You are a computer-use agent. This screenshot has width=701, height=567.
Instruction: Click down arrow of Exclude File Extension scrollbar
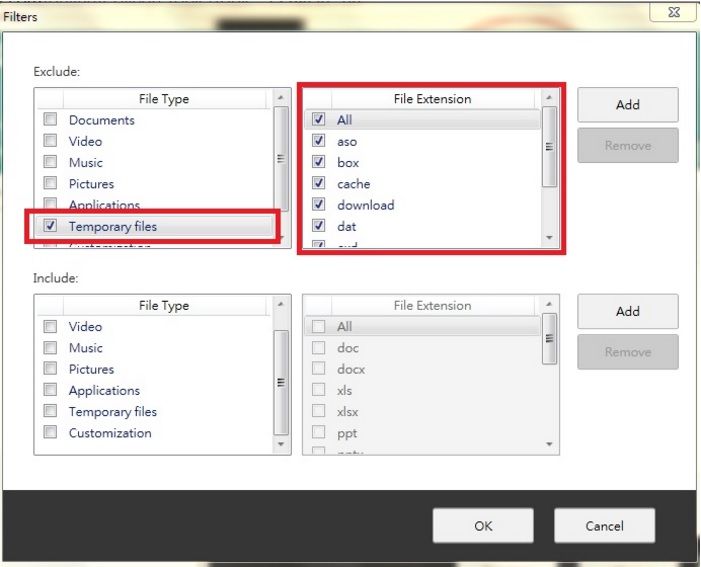(x=549, y=238)
